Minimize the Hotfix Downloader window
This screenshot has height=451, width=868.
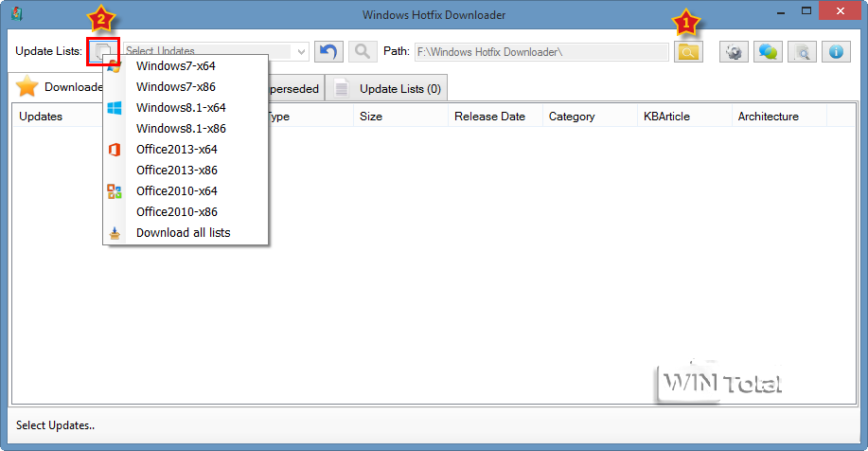(x=781, y=11)
